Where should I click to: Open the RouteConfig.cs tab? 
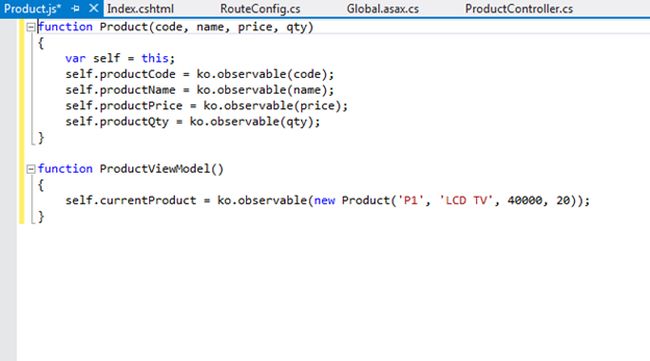260,9
